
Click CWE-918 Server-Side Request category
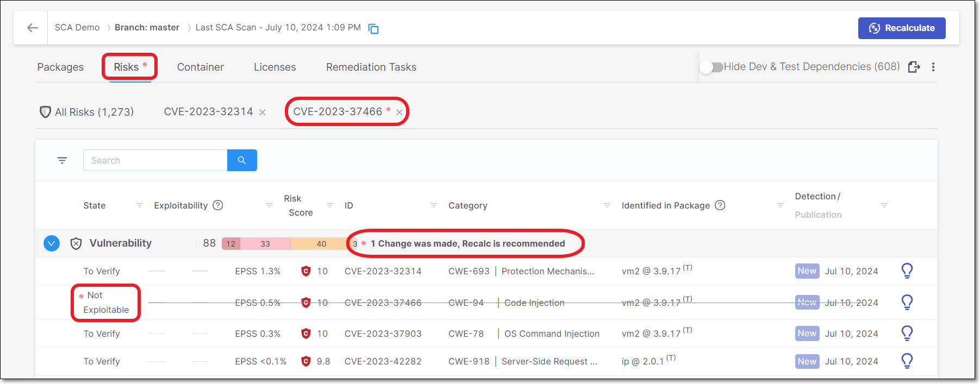coord(523,361)
